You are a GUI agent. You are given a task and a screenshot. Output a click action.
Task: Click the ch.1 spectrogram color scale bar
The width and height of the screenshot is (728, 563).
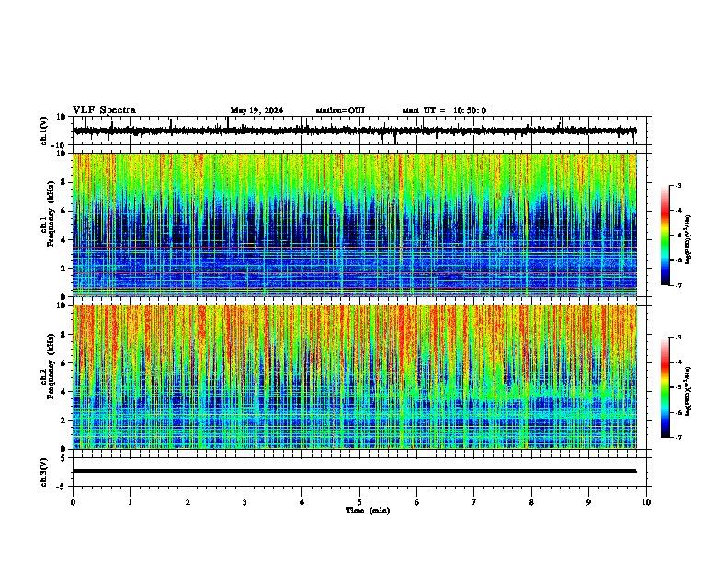click(665, 236)
